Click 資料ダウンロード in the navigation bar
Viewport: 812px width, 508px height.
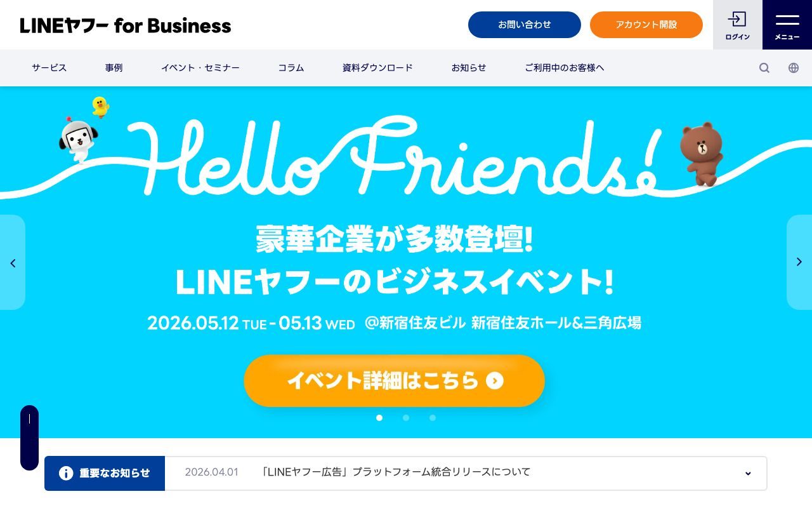pyautogui.click(x=377, y=68)
